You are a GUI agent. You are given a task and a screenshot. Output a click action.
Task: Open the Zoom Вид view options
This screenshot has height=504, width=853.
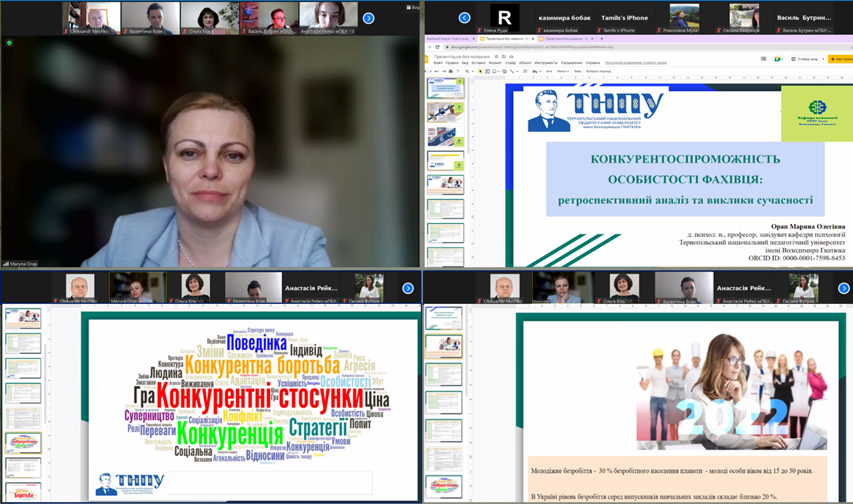click(415, 7)
